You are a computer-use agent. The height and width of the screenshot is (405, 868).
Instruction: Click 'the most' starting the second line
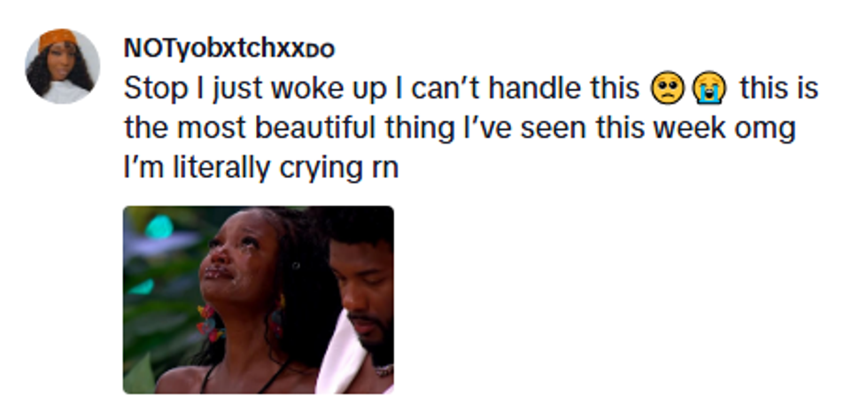(x=185, y=128)
